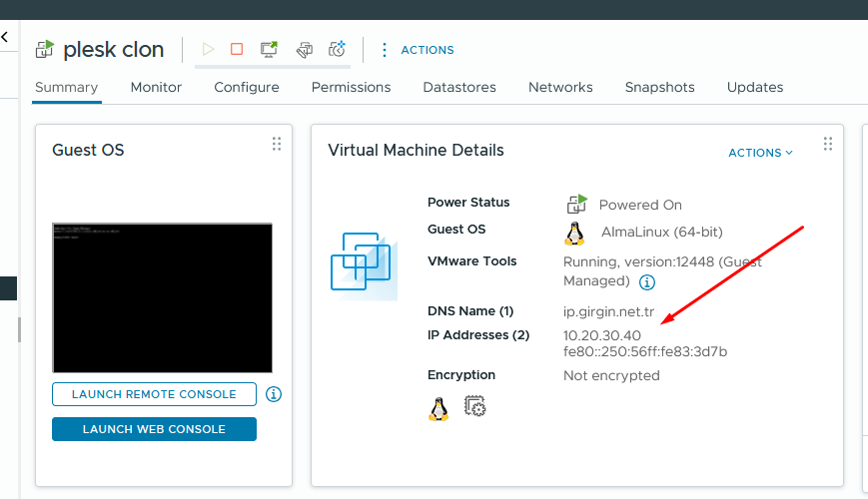Click the Not encrypted value
The width and height of the screenshot is (868, 499).
point(611,375)
